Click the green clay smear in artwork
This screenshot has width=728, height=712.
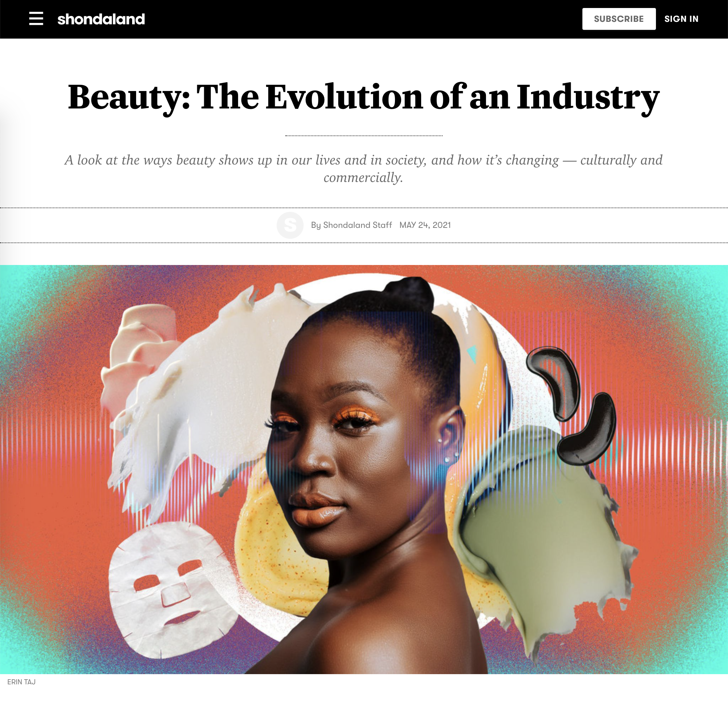(x=542, y=538)
